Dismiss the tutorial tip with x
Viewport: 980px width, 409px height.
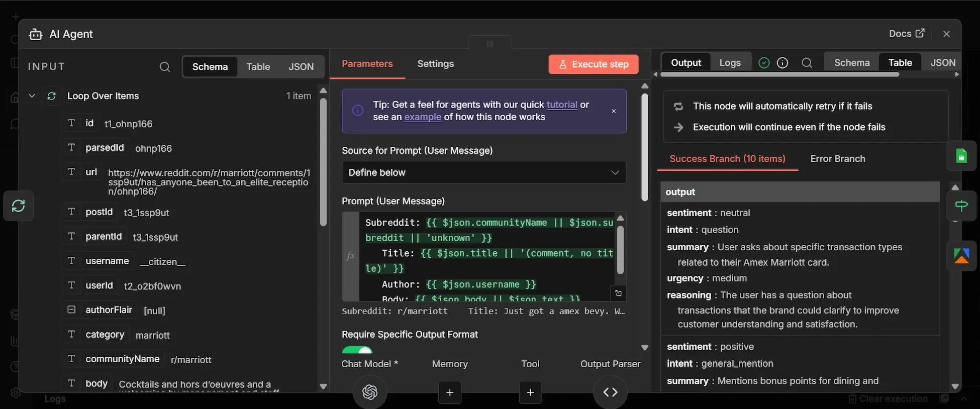pos(614,111)
